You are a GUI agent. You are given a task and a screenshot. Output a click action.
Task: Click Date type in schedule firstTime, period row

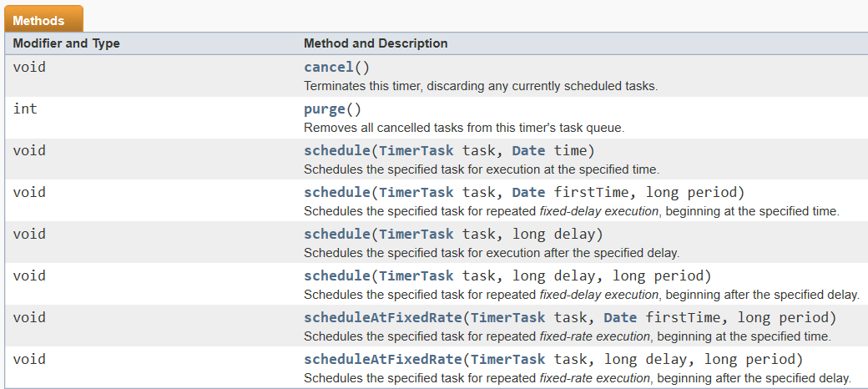[528, 193]
